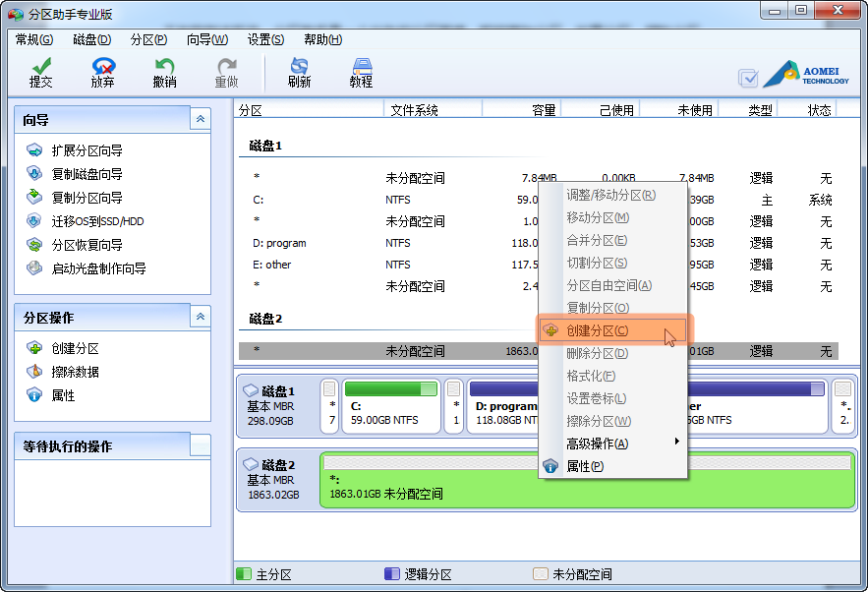The height and width of the screenshot is (592, 868).
Task: Click the 刷新 (Refresh) toolbar icon
Action: (299, 72)
